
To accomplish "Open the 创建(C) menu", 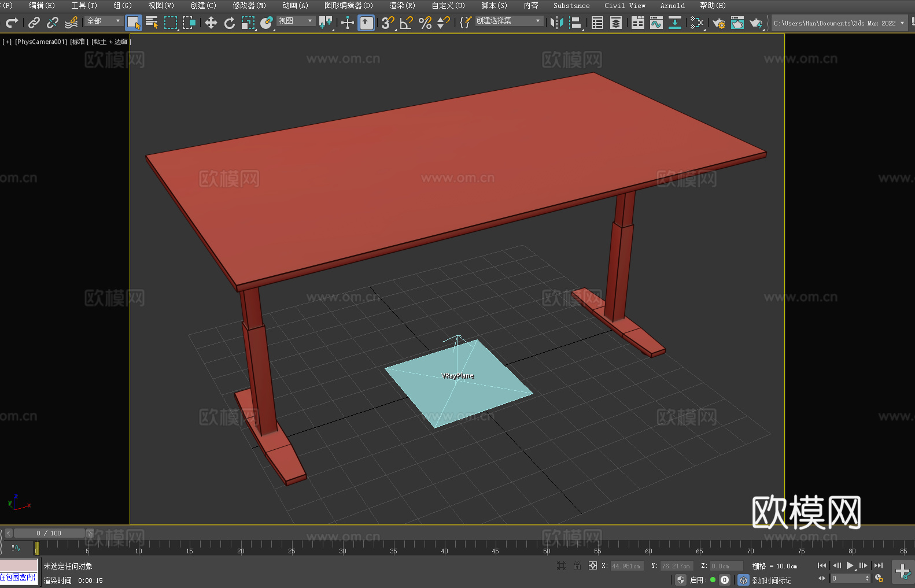I will tap(203, 5).
